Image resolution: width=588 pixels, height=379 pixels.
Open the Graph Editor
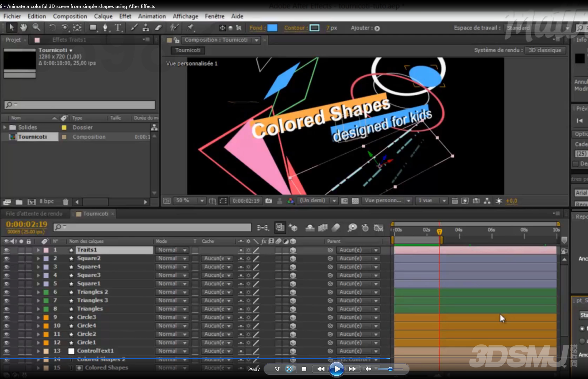[x=378, y=228]
